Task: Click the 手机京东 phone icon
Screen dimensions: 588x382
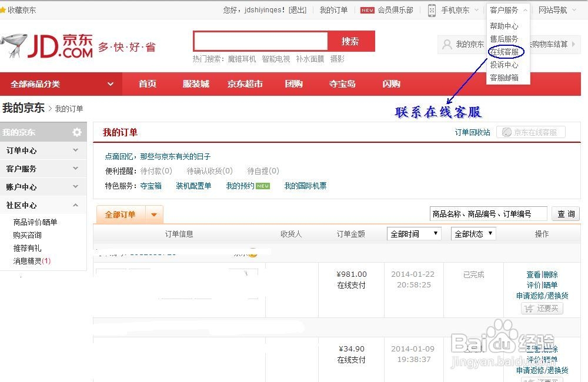Action: pyautogui.click(x=433, y=9)
